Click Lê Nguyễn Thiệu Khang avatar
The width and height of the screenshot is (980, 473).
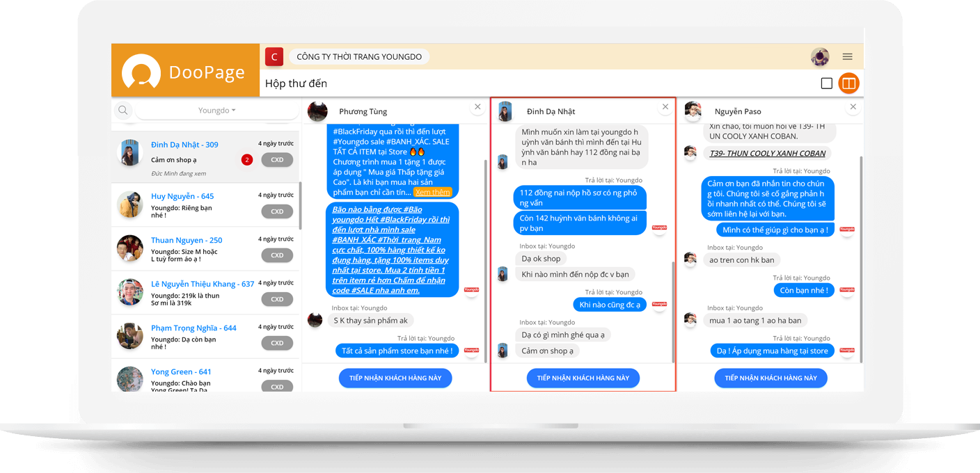(x=129, y=292)
